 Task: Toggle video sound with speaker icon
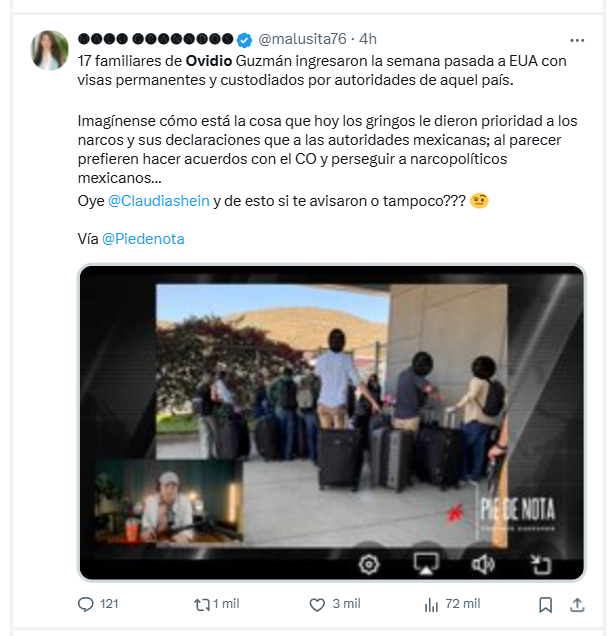pos(483,564)
